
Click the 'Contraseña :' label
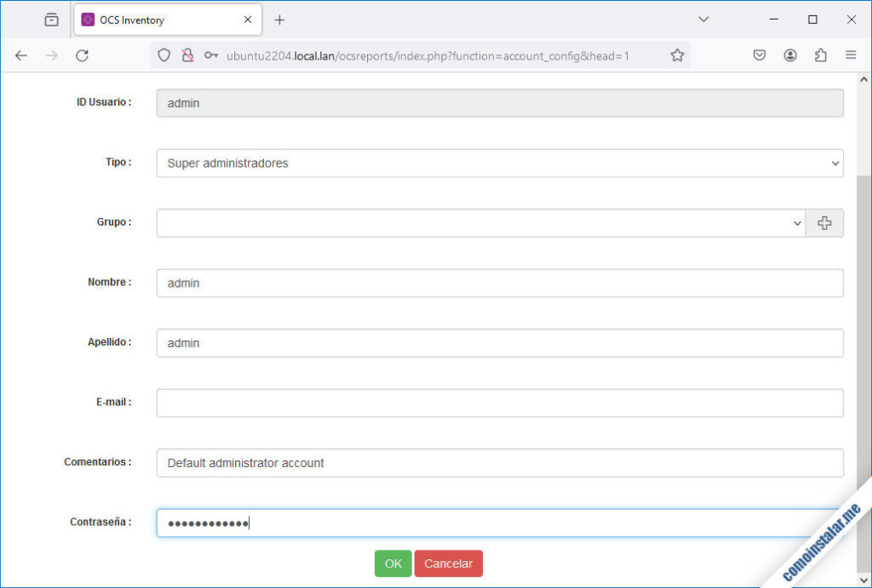100,522
